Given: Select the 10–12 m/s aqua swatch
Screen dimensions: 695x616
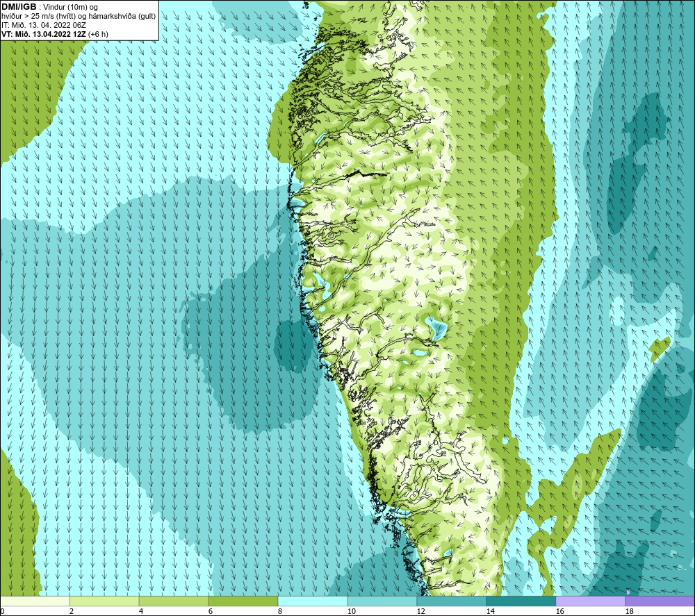Looking at the screenshot, I should point(382,601).
